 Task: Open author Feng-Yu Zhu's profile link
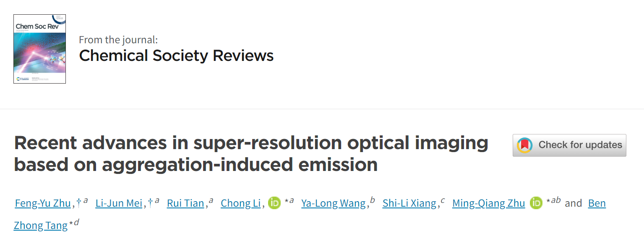[43, 203]
